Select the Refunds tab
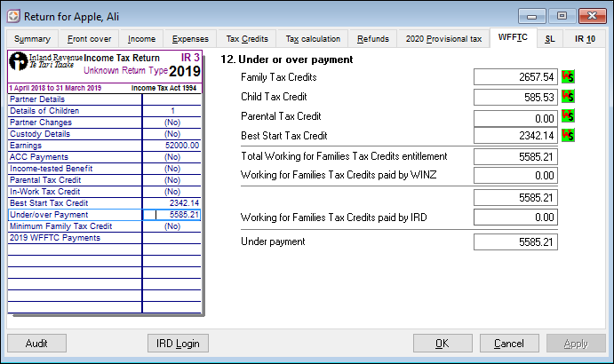Screen dimensions: 614x364 click(373, 39)
